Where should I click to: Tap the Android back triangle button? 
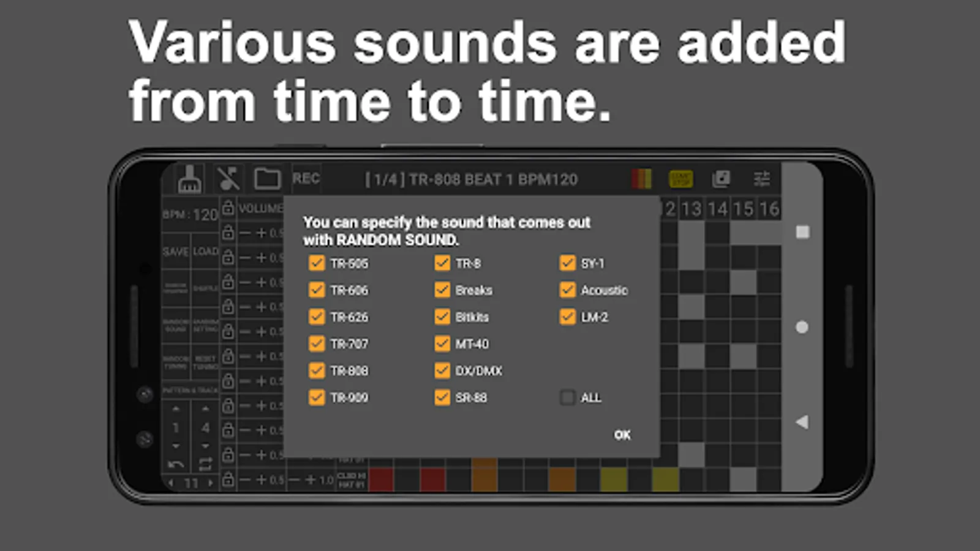click(x=802, y=422)
